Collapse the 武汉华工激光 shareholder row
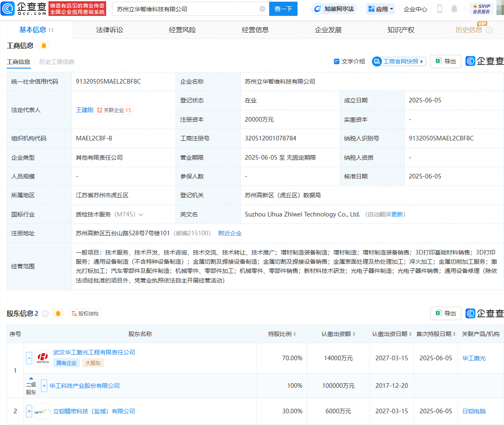Viewport: 504px width, 425px height. pos(29,358)
